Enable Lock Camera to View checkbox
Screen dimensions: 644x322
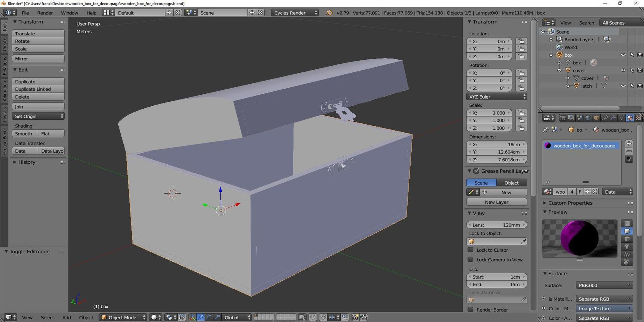[471, 259]
